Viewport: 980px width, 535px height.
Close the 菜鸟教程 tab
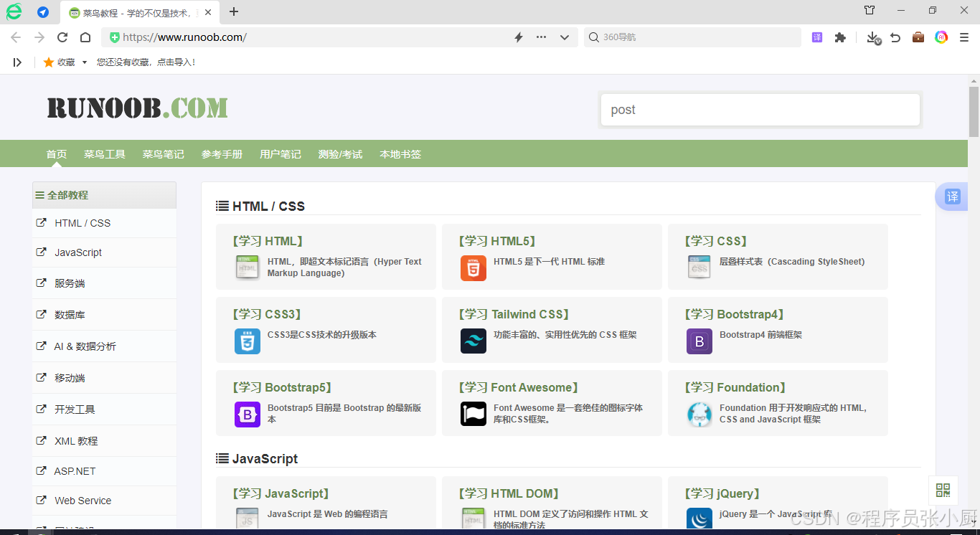(208, 12)
